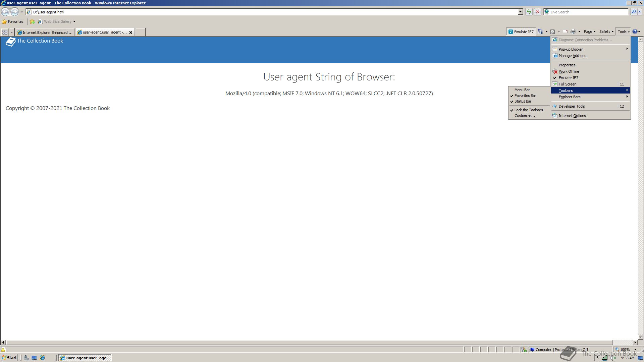Click the Tools menu button
This screenshot has width=644, height=362.
coord(623,32)
